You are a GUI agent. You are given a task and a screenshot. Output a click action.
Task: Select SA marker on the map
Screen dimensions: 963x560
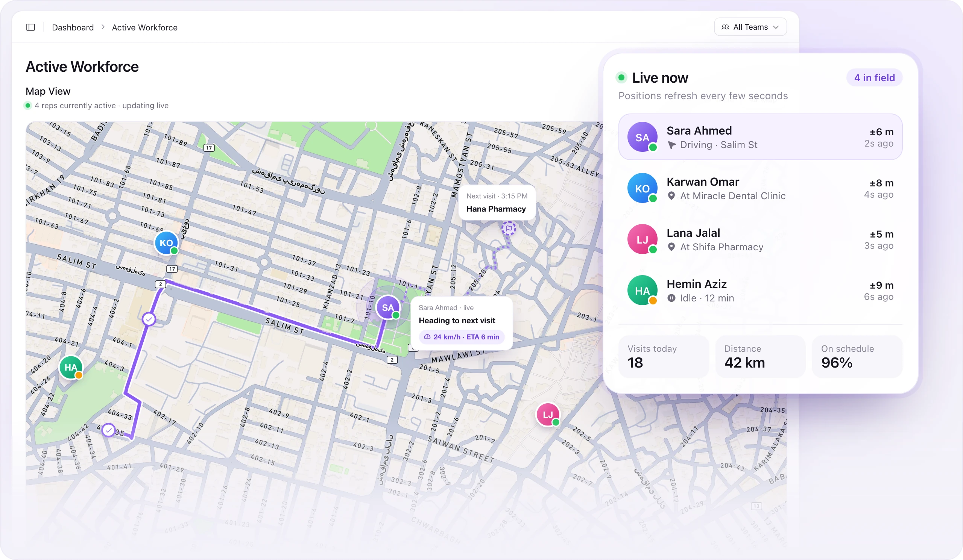(388, 307)
